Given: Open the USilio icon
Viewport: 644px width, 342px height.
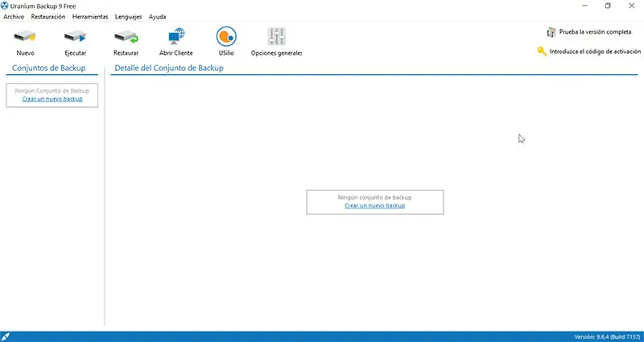Looking at the screenshot, I should tap(226, 36).
